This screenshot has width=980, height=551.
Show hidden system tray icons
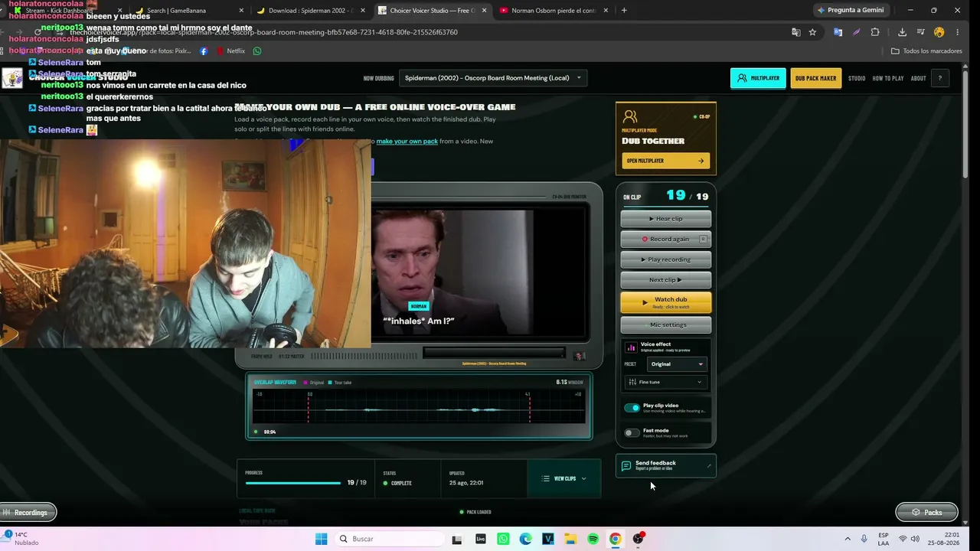pyautogui.click(x=848, y=539)
